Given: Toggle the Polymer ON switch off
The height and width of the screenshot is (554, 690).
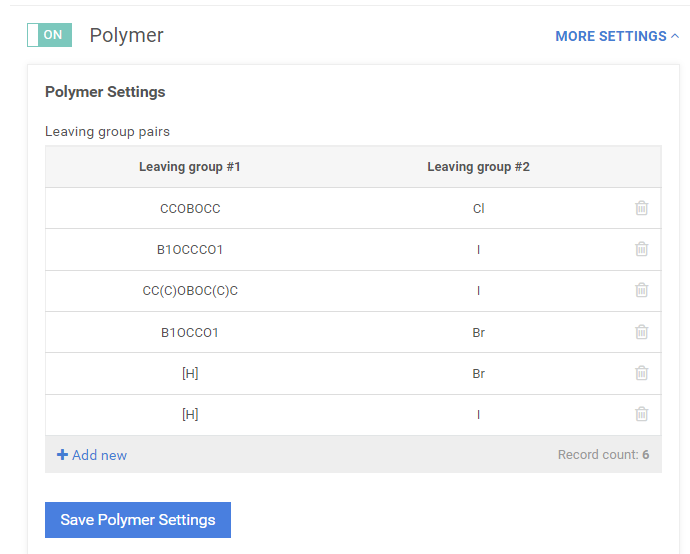Looking at the screenshot, I should pyautogui.click(x=49, y=35).
